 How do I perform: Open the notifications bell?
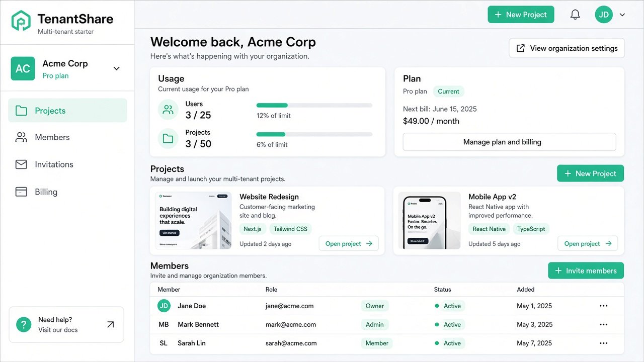point(575,15)
